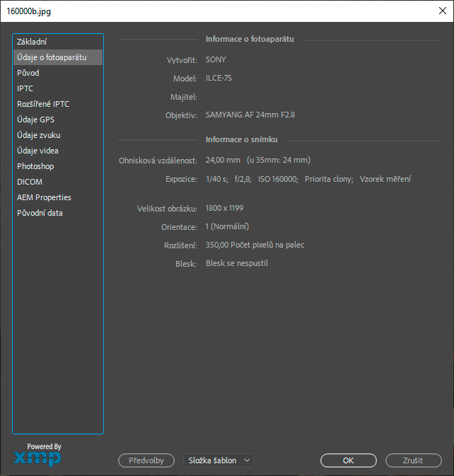
Task: Confirm with the OK button
Action: coord(349,460)
